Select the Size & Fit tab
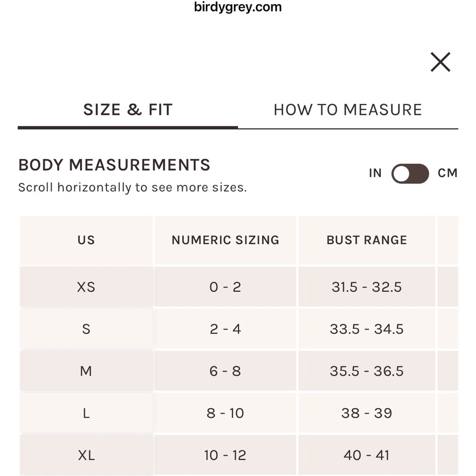The width and height of the screenshot is (476, 476). pyautogui.click(x=128, y=109)
